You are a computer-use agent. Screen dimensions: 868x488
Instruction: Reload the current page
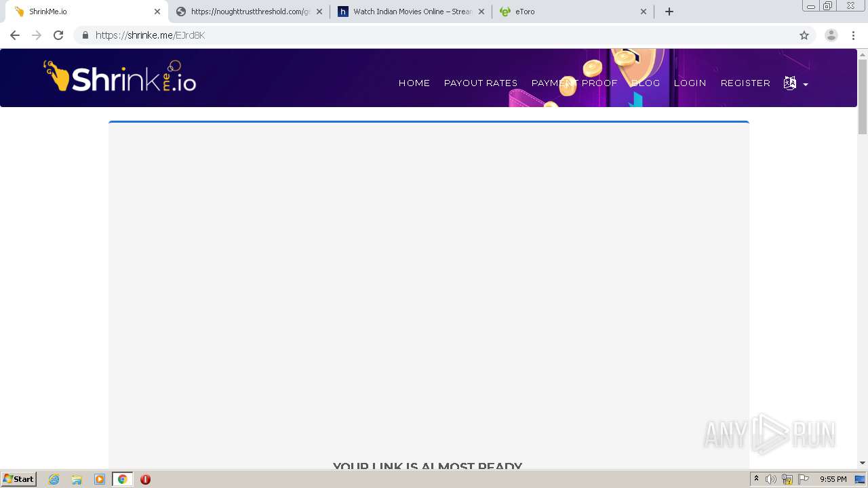tap(58, 35)
